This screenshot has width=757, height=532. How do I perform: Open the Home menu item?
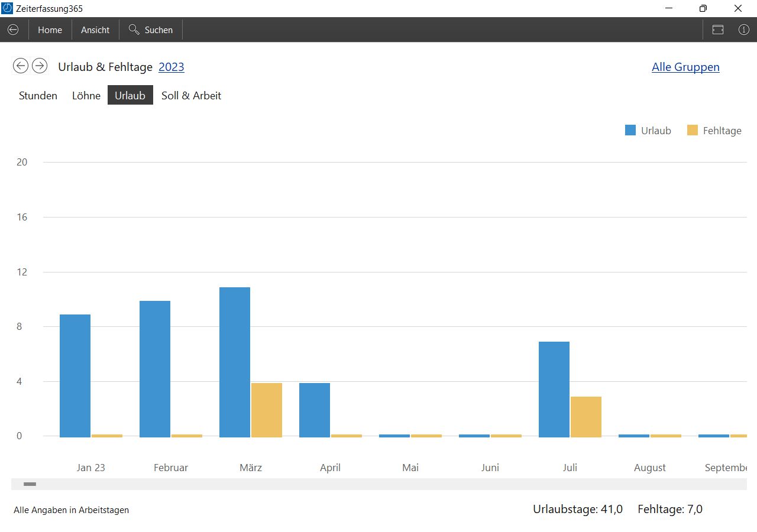click(50, 30)
